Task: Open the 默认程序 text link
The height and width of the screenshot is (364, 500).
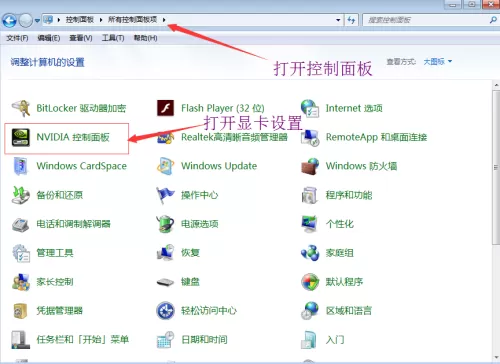Action: 344,282
